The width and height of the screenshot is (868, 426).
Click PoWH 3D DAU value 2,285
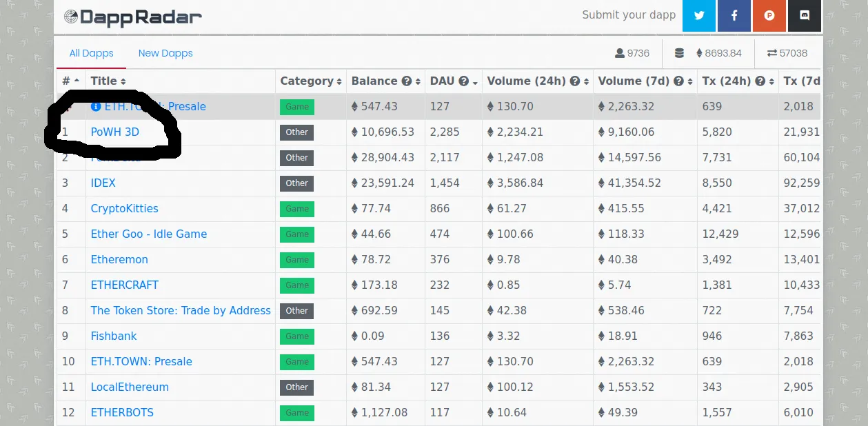[x=445, y=132]
